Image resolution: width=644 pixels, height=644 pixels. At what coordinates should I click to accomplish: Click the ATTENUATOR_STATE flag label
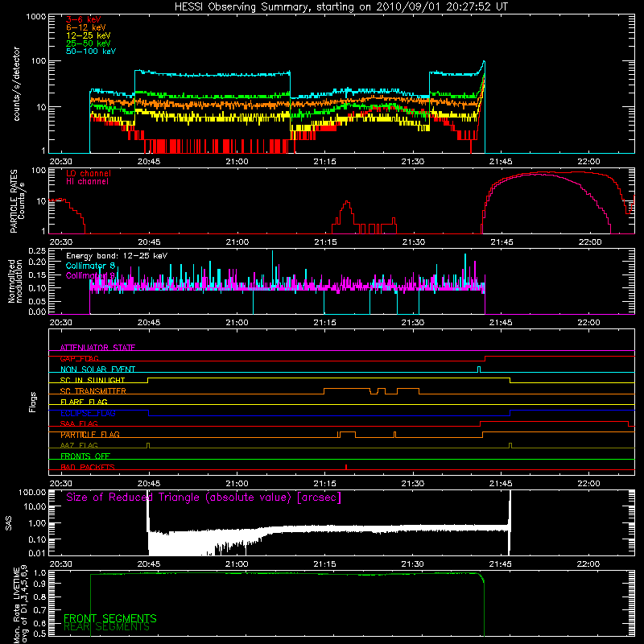97,348
